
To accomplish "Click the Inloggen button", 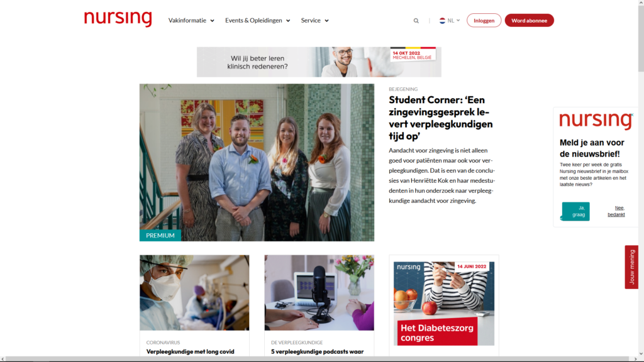I will (x=484, y=21).
